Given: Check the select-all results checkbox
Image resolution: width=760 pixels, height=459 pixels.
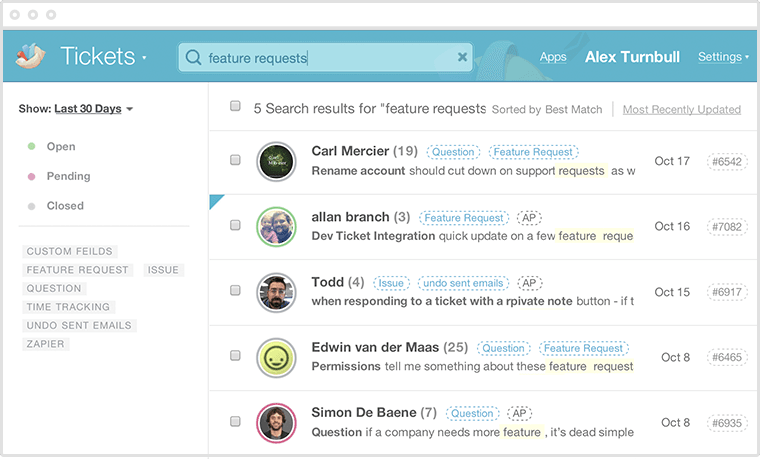Looking at the screenshot, I should click(x=235, y=106).
